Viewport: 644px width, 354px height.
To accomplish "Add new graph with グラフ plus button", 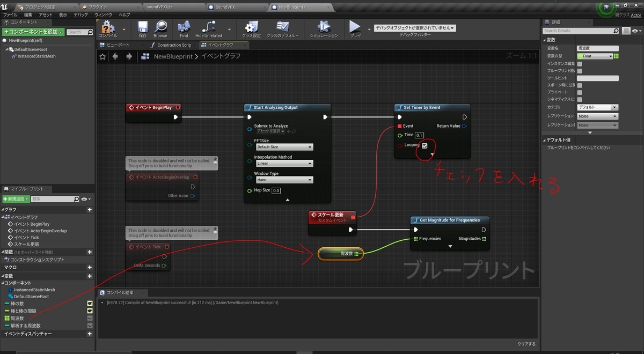I will 90,210.
